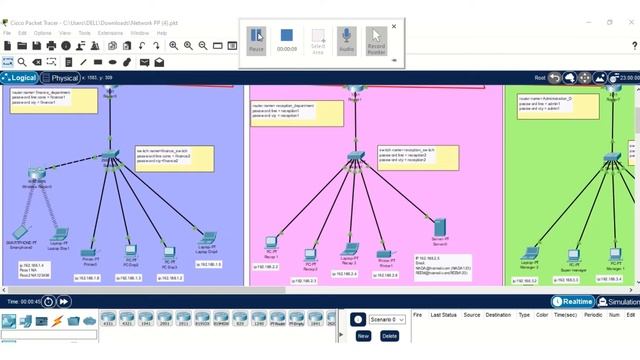Open the Scenario 0 dropdown
The width and height of the screenshot is (640, 360).
[x=387, y=320]
